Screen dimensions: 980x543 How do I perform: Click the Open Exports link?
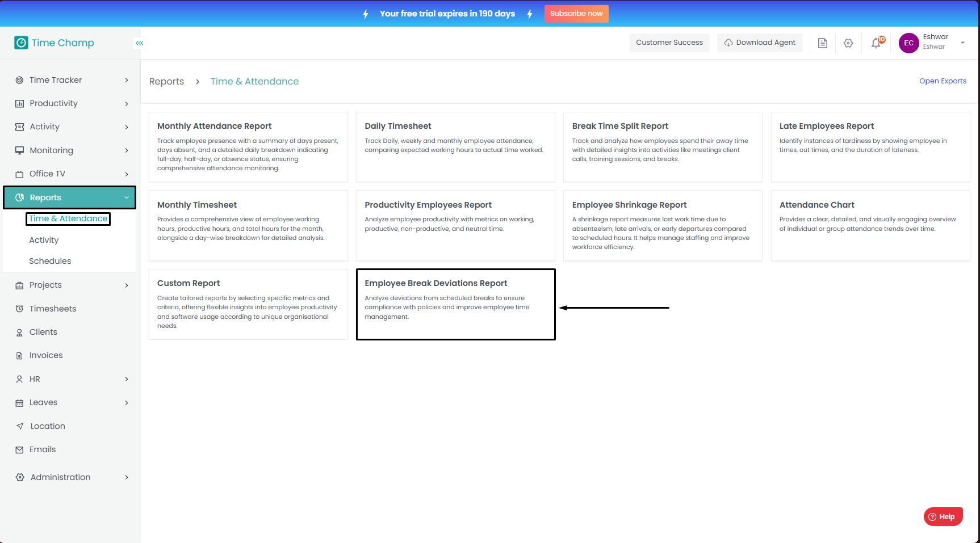click(943, 81)
